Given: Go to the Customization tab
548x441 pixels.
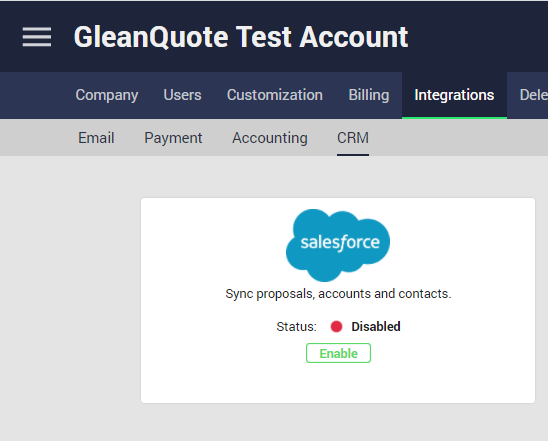Looking at the screenshot, I should pos(275,95).
